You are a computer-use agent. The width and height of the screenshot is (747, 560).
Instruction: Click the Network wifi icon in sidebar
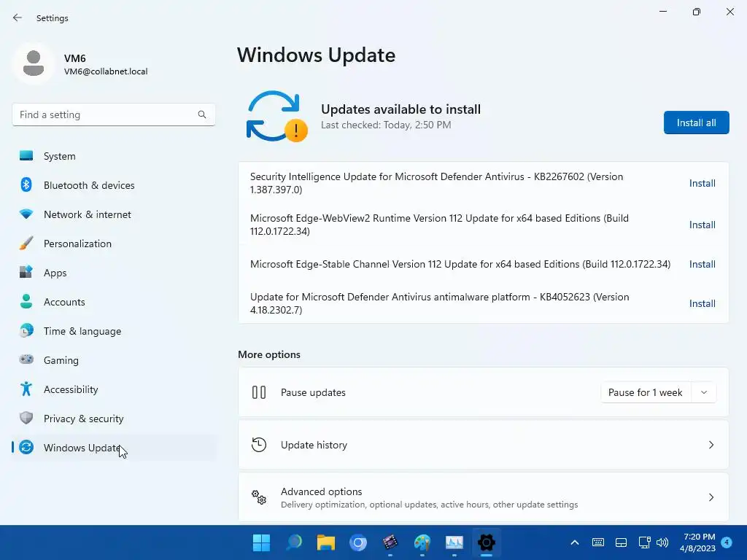click(26, 214)
